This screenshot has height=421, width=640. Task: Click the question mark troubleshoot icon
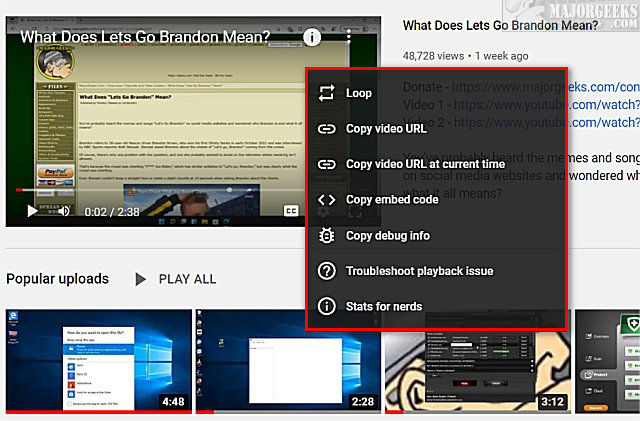pyautogui.click(x=327, y=271)
